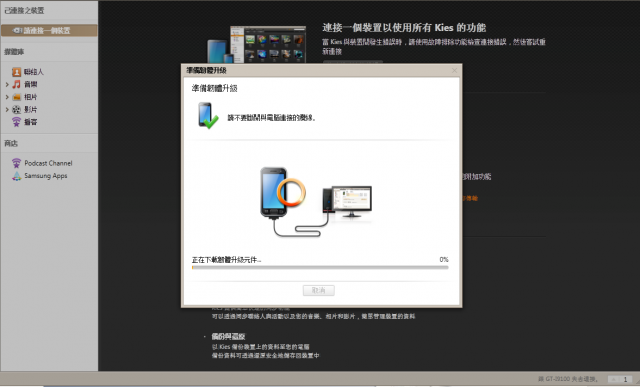Select the Photos label in the sidebar

[31, 97]
